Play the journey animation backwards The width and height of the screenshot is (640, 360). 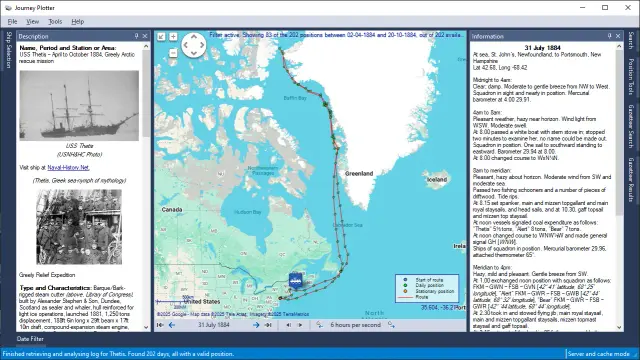(289, 325)
